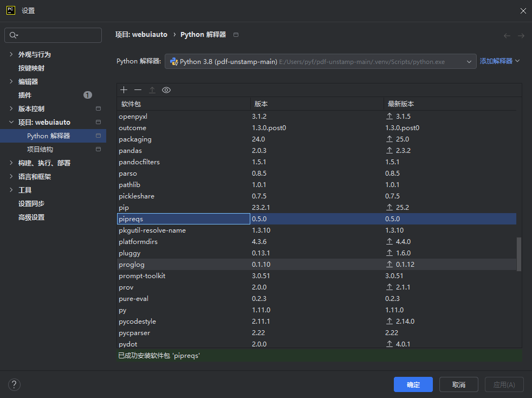Select the pycparser package row
The height and width of the screenshot is (398, 532).
coord(316,333)
